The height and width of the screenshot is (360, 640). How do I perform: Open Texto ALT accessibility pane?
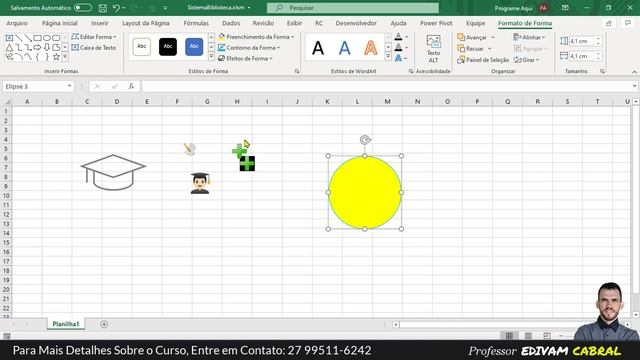click(433, 49)
